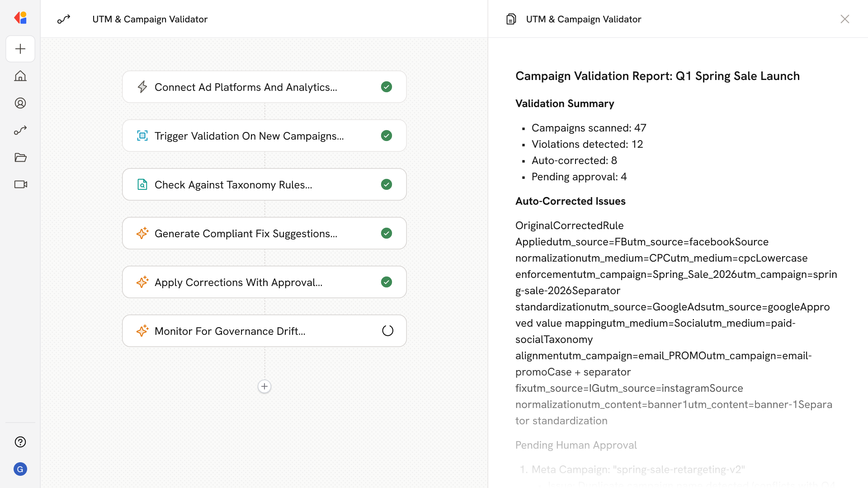Click green checkmark on Connect Ad Platforms step
Screen dimensions: 868x488
[387, 87]
